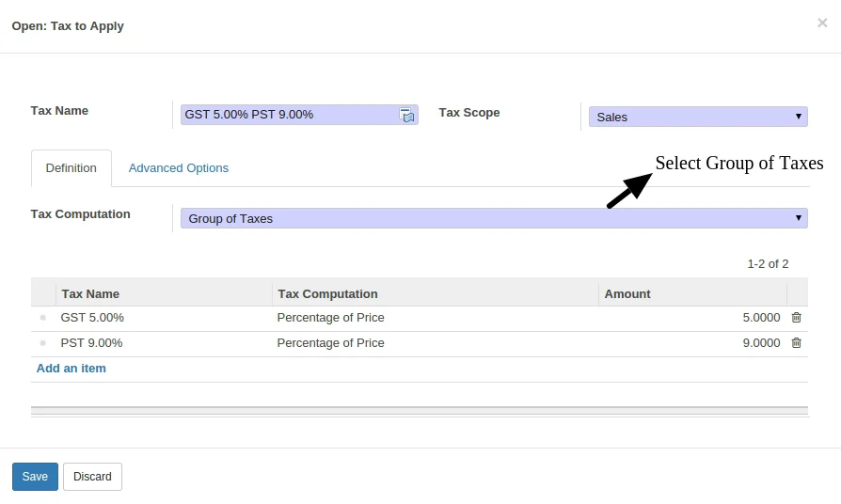Delete the PST 9.00% tax row

click(797, 342)
